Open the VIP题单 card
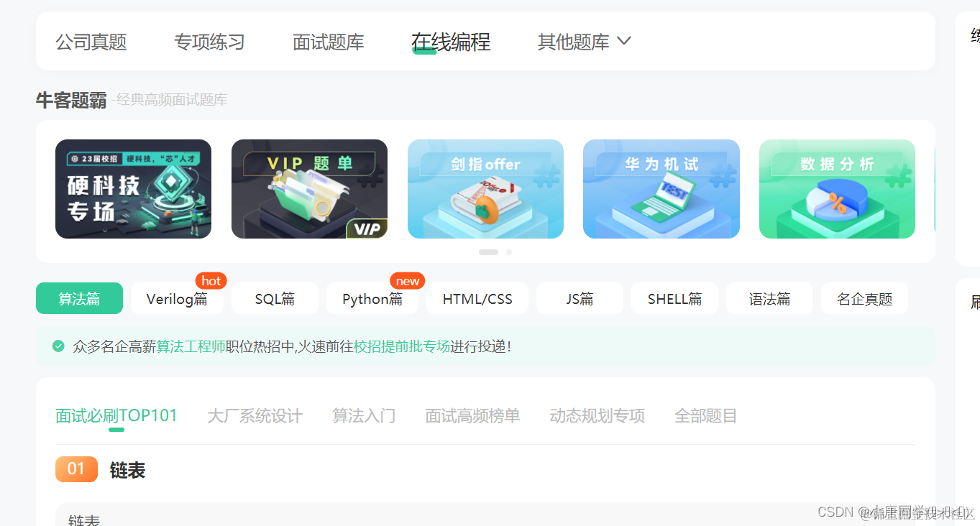 tap(309, 189)
